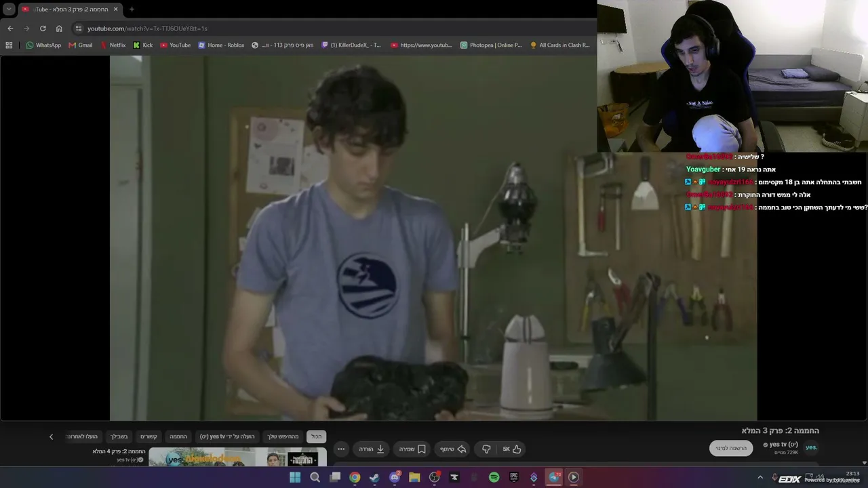868x488 pixels.
Task: Click the microphone icon in system tray
Action: tap(774, 477)
